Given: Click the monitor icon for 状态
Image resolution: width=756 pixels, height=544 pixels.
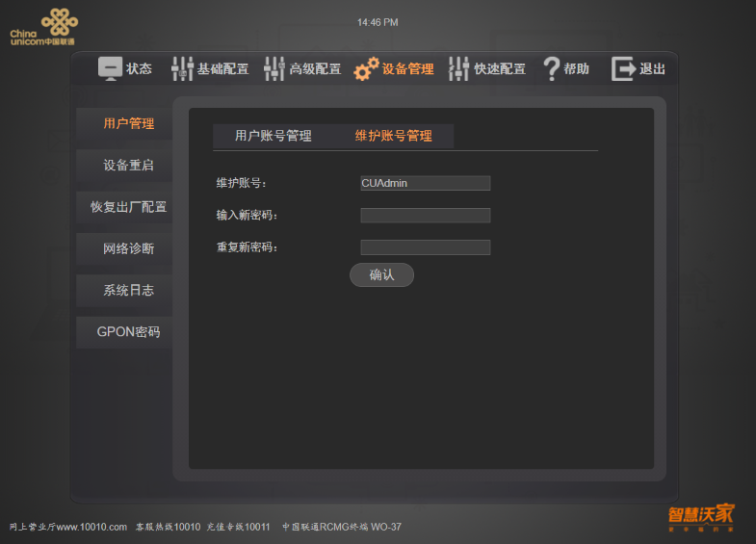Looking at the screenshot, I should pyautogui.click(x=110, y=68).
